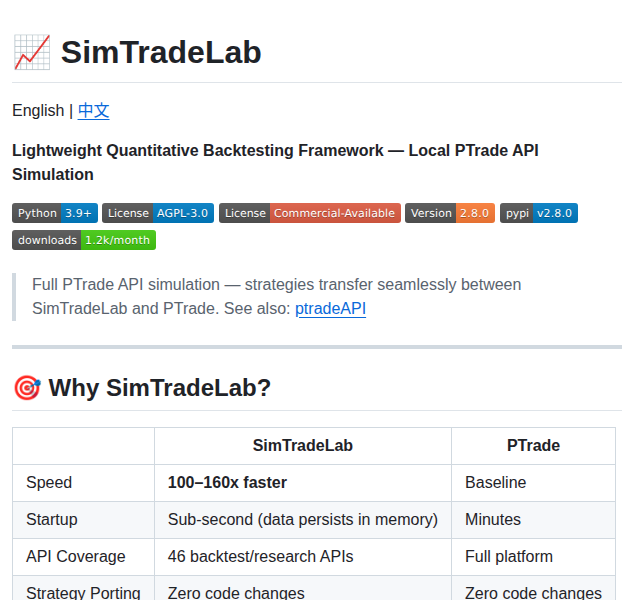Screen dimensions: 631x600
Task: Click the Lightweight Quantitative Backtesting Framework tagline
Action: point(275,162)
